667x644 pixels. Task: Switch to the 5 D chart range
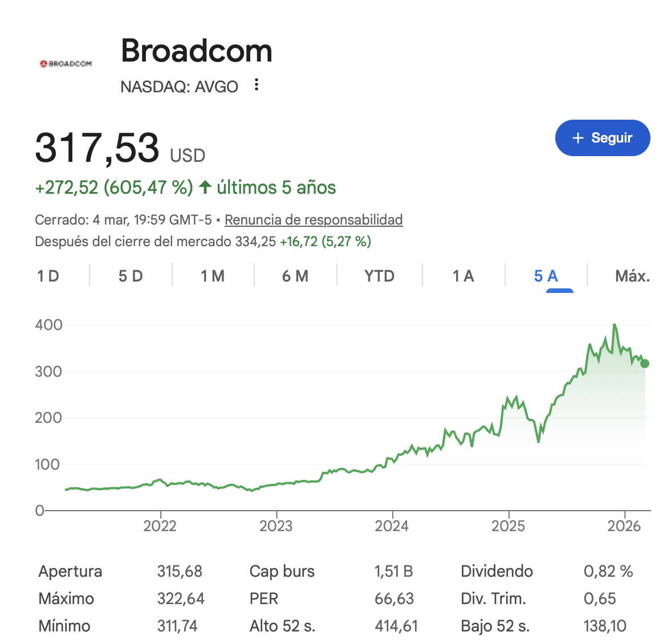(131, 276)
